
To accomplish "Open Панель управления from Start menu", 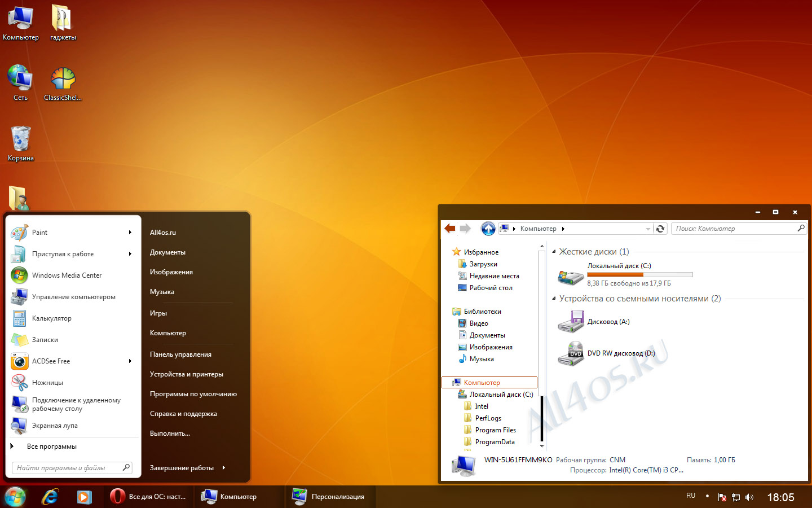I will pyautogui.click(x=180, y=354).
